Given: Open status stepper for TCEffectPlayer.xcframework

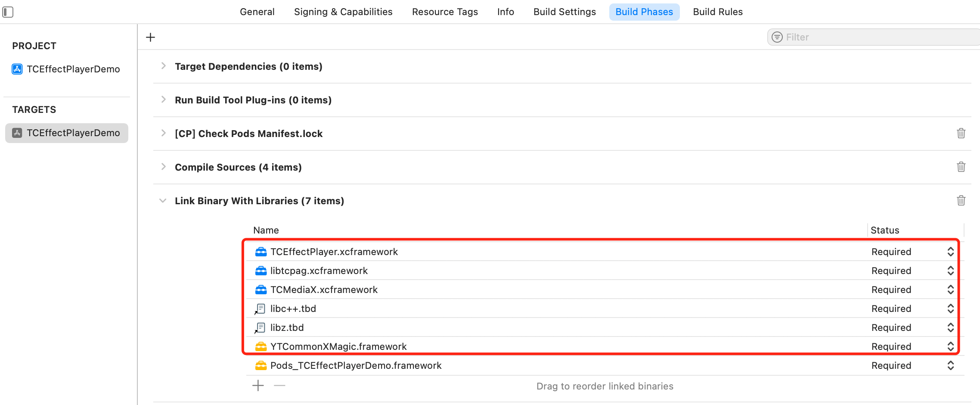Looking at the screenshot, I should 950,252.
